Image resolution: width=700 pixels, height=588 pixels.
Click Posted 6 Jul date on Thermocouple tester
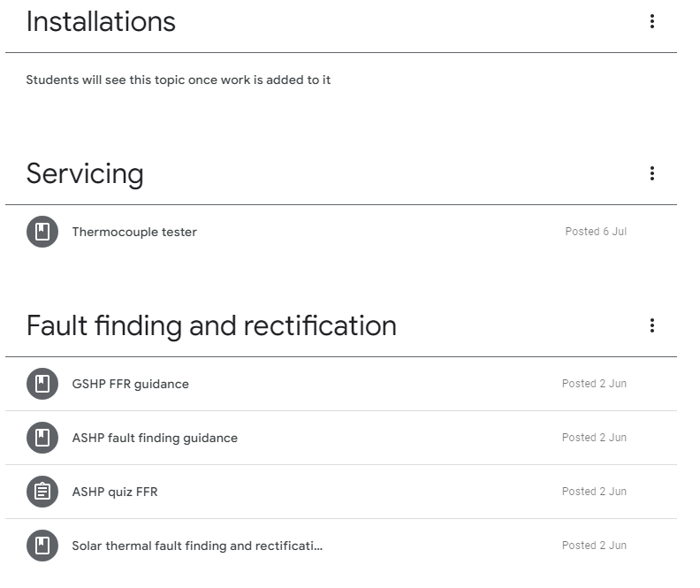pos(596,232)
